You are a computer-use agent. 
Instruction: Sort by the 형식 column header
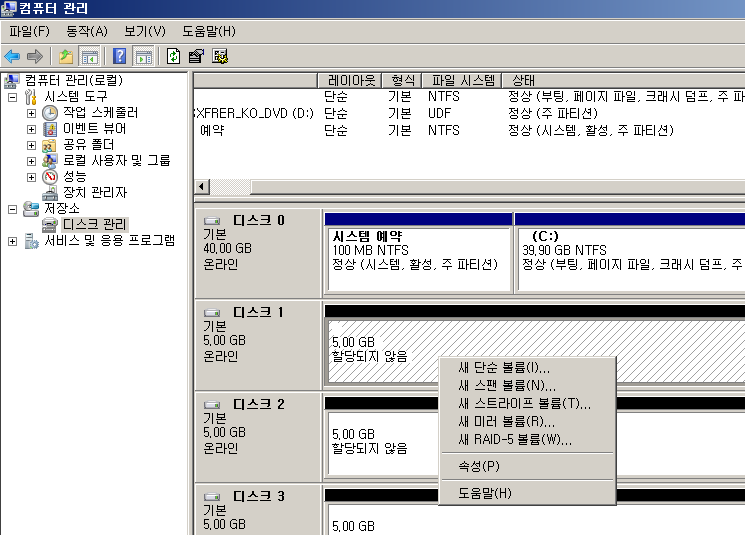(402, 80)
